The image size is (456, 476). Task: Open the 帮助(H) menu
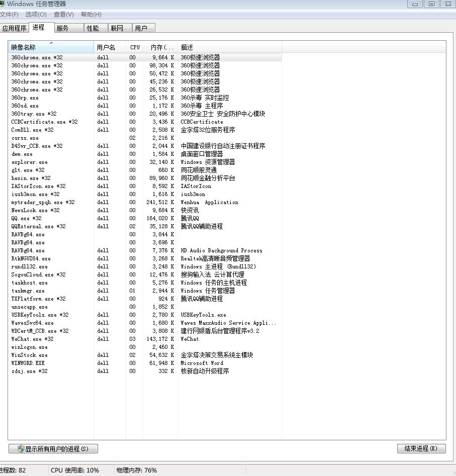click(91, 14)
